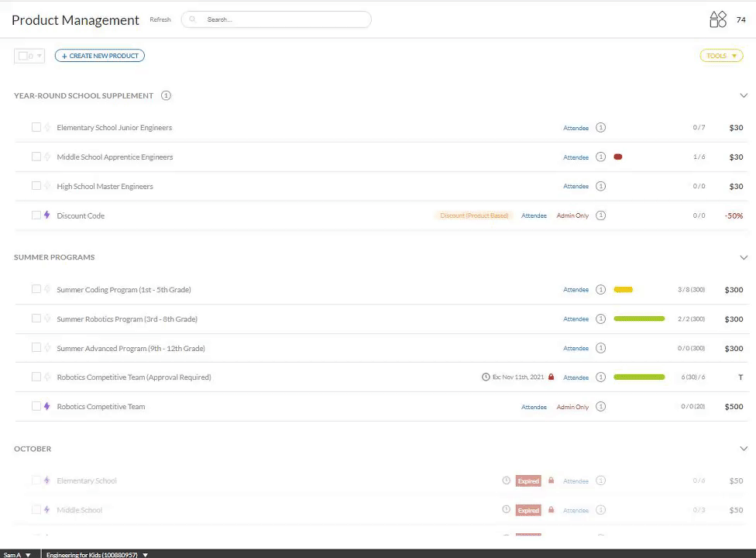Open the Tools dropdown
756x558 pixels.
721,56
